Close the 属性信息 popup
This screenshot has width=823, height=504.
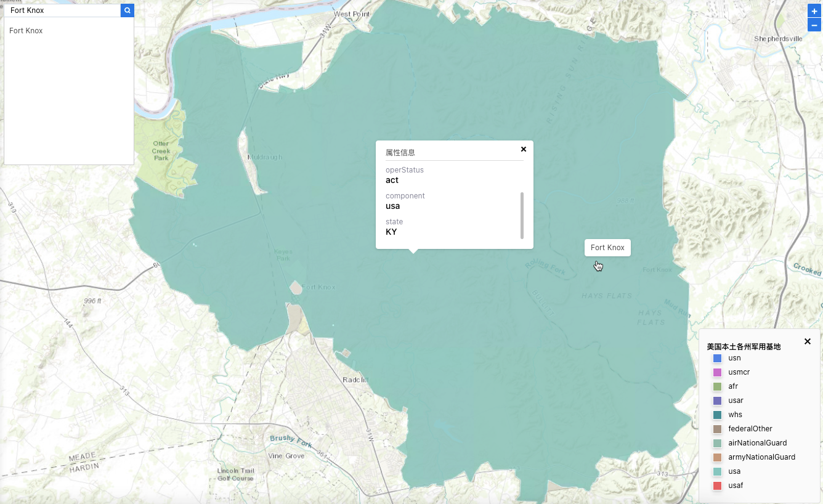[524, 149]
